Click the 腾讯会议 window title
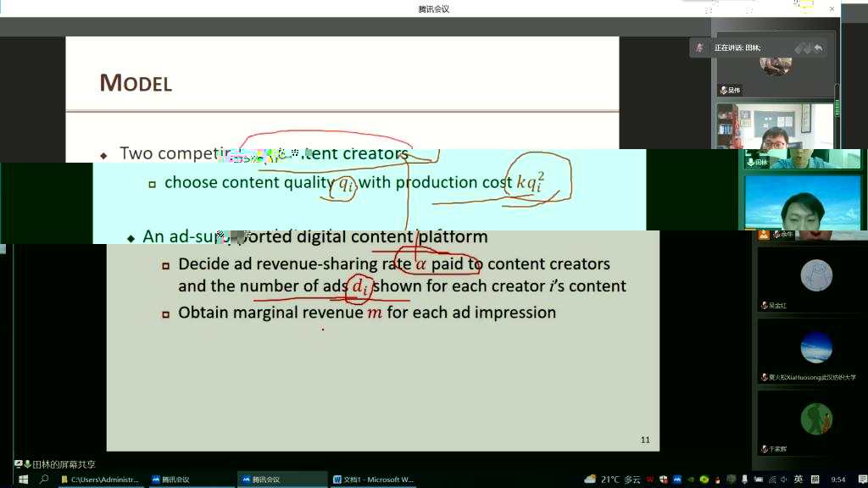The height and width of the screenshot is (488, 868). [x=433, y=8]
